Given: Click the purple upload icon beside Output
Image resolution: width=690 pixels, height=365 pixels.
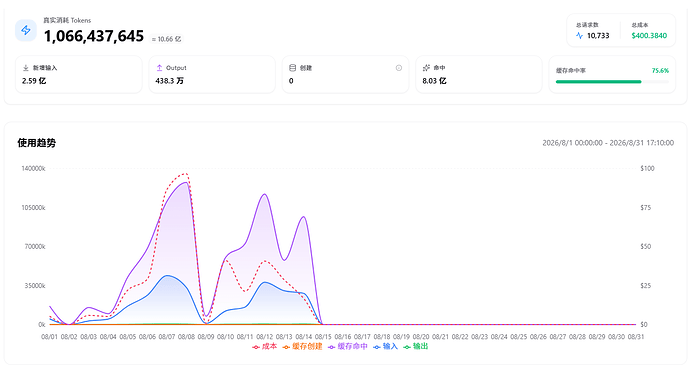Looking at the screenshot, I should tap(159, 68).
